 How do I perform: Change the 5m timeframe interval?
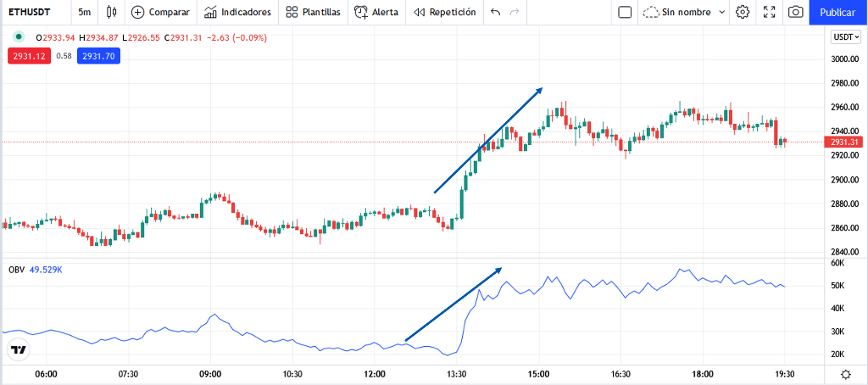(x=85, y=12)
